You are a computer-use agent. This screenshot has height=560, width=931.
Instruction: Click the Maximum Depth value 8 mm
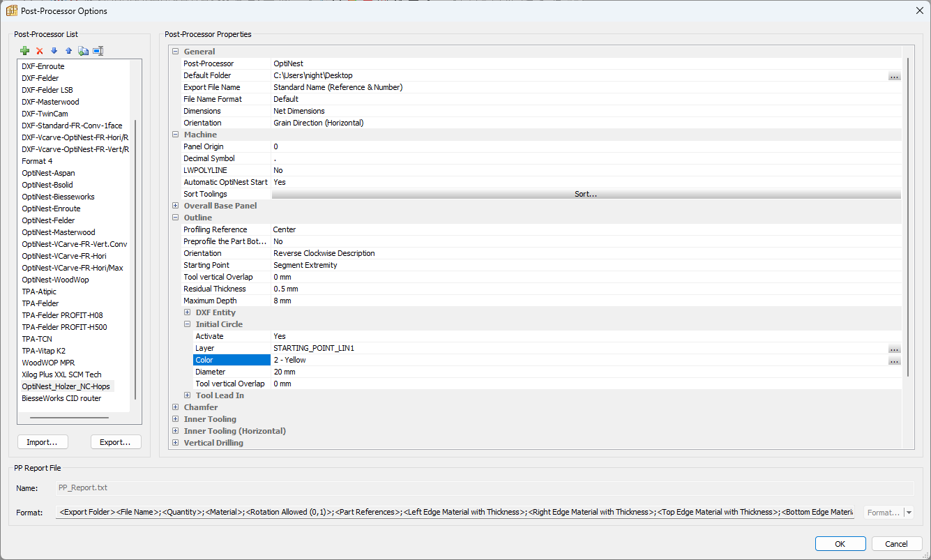(282, 301)
